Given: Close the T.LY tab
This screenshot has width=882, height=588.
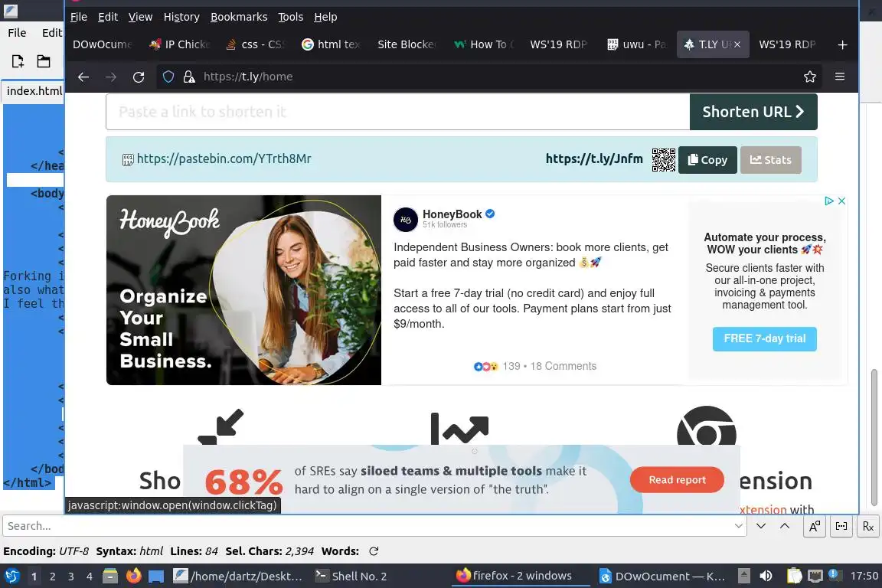Looking at the screenshot, I should click(737, 44).
